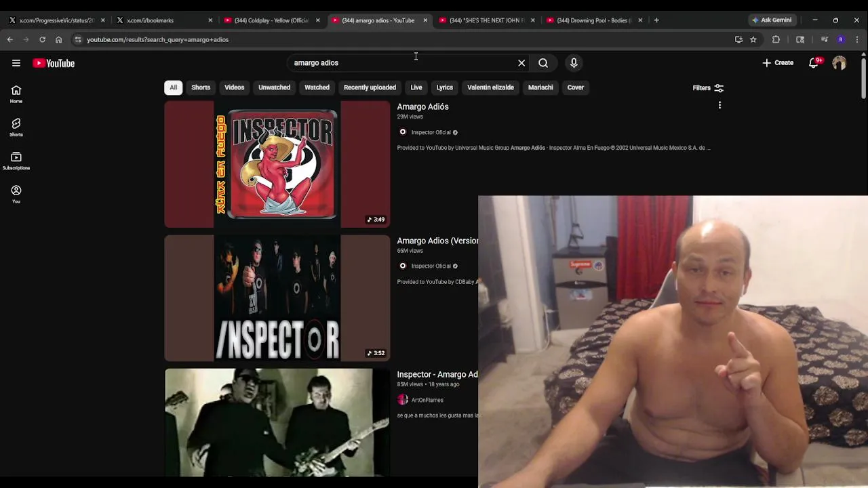
Task: Start voice search with microphone
Action: click(x=574, y=63)
